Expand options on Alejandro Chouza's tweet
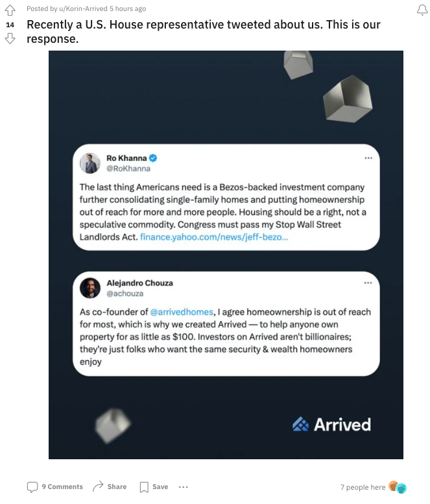 368,283
